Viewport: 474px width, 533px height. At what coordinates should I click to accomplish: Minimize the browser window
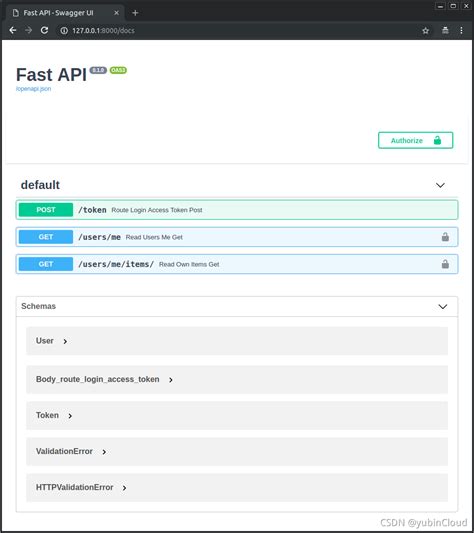[x=440, y=6]
